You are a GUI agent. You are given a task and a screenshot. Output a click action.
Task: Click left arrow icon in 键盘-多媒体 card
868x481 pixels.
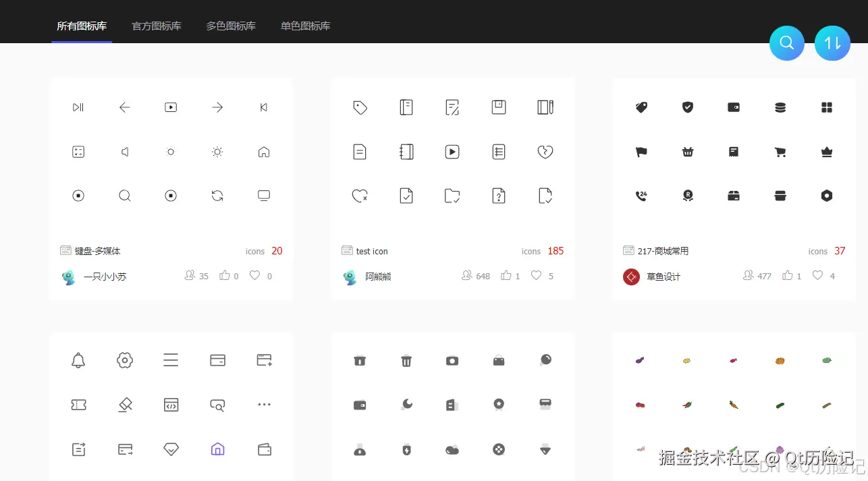[124, 107]
